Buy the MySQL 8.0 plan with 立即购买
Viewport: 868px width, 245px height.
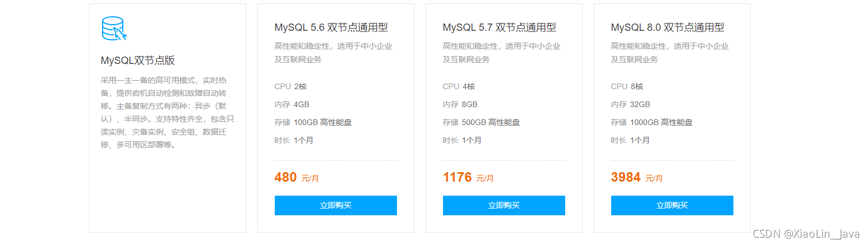tap(672, 205)
